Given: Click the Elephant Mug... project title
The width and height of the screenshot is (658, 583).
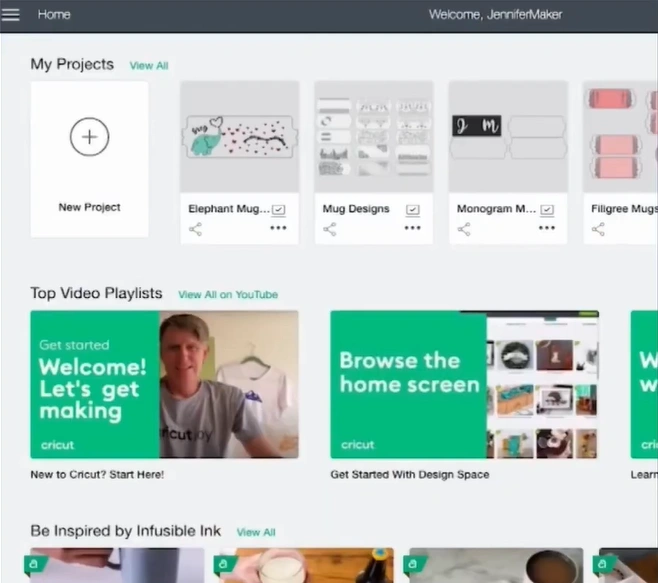Looking at the screenshot, I should [229, 209].
